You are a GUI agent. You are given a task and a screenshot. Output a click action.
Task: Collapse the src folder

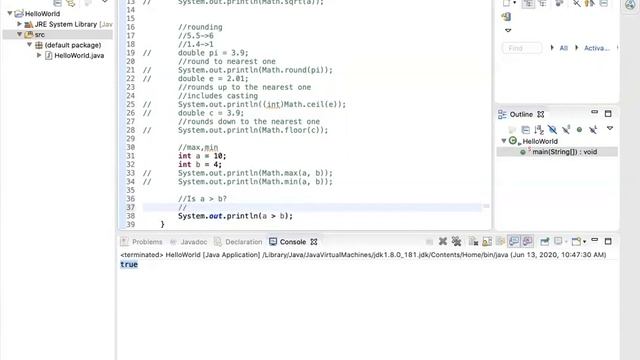click(x=19, y=34)
